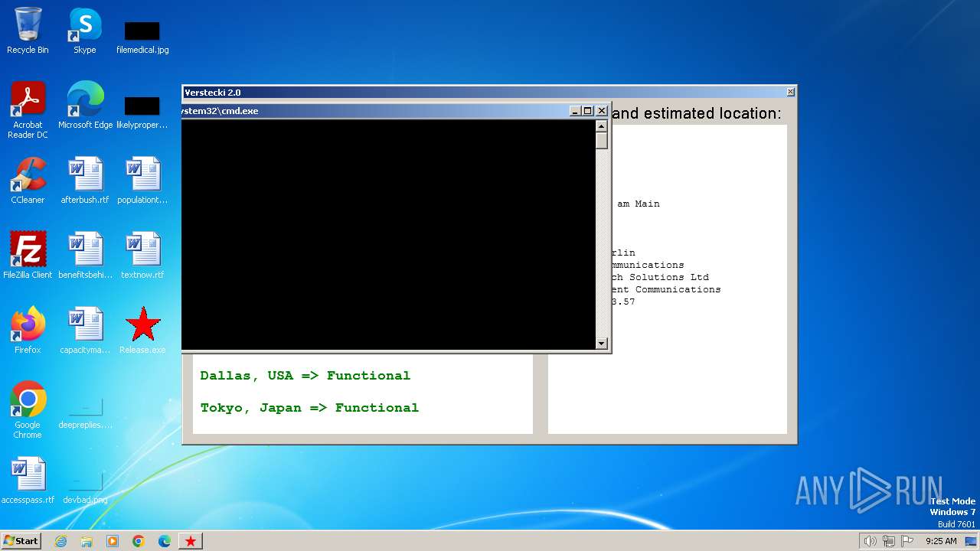Open the Microsoft Edge desktop shortcut
Image resolution: width=980 pixels, height=551 pixels.
(x=85, y=106)
